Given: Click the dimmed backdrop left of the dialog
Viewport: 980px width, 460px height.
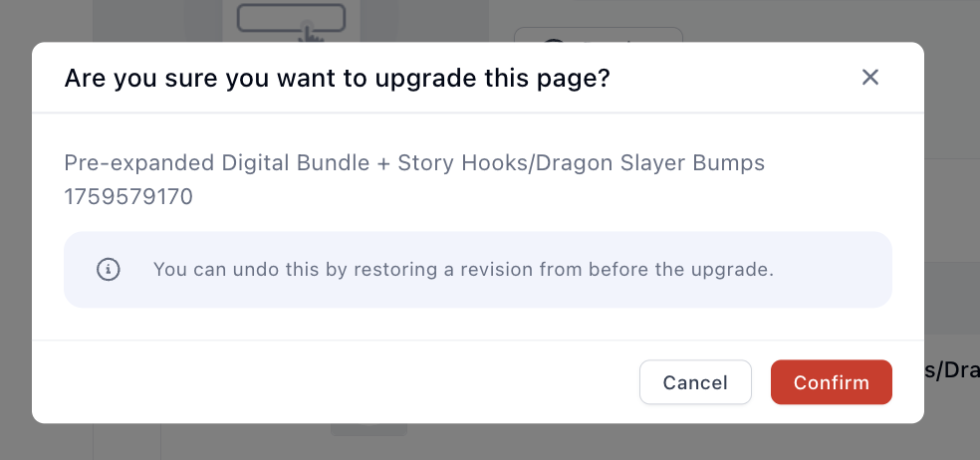Looking at the screenshot, I should pyautogui.click(x=15, y=229).
